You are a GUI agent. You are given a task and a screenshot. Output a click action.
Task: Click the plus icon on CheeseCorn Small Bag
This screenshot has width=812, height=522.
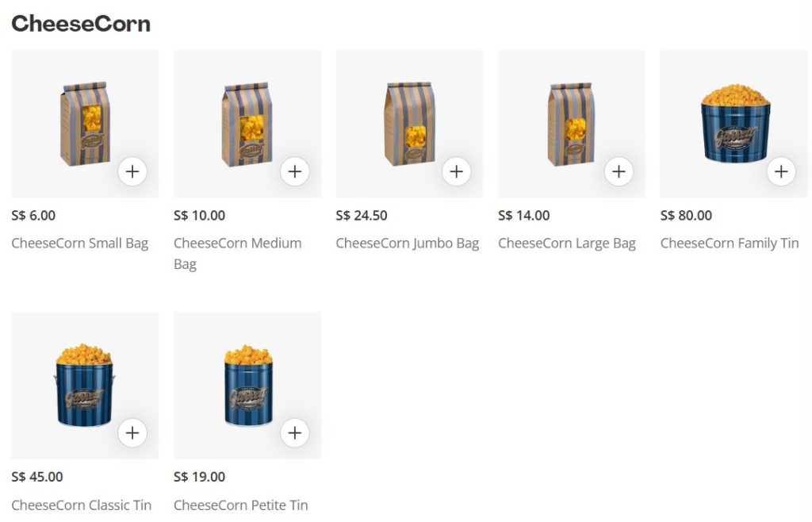pos(132,171)
